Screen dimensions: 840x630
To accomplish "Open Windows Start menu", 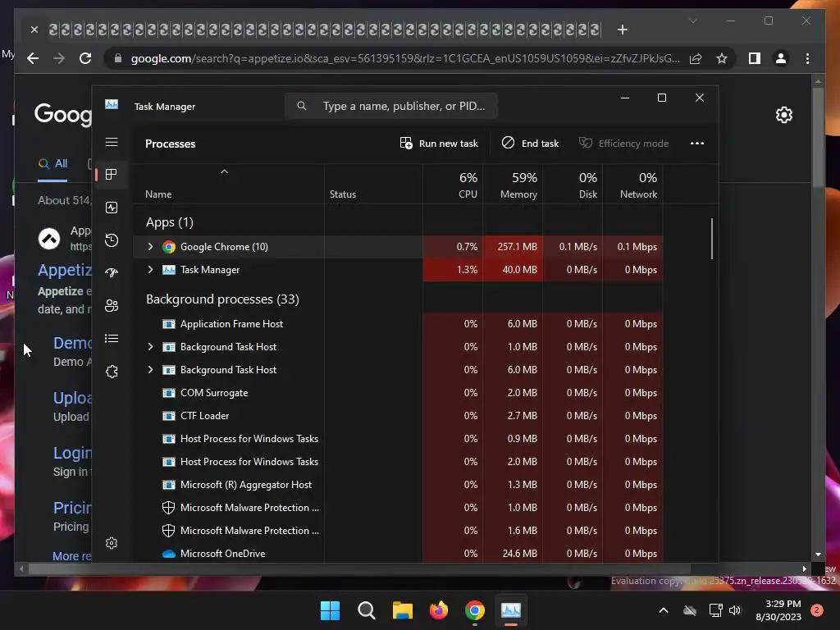I will coord(330,610).
